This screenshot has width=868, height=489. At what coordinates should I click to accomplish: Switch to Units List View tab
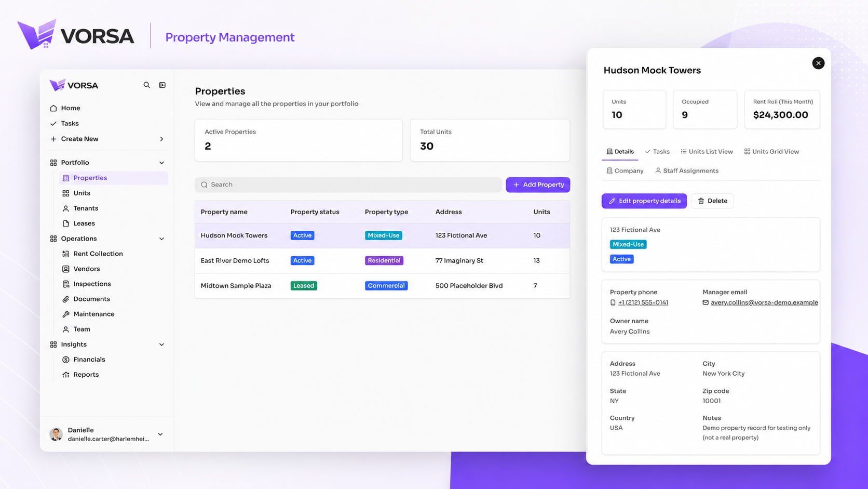[707, 152]
